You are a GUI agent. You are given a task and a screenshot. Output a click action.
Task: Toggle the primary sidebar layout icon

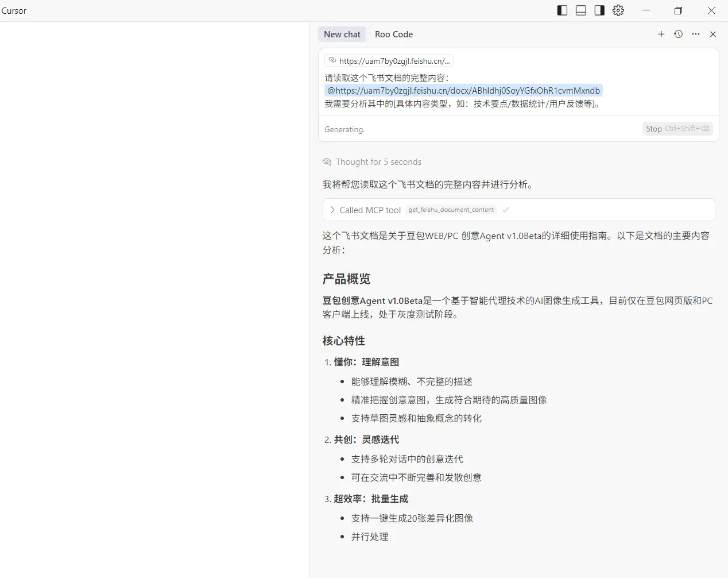pos(563,10)
